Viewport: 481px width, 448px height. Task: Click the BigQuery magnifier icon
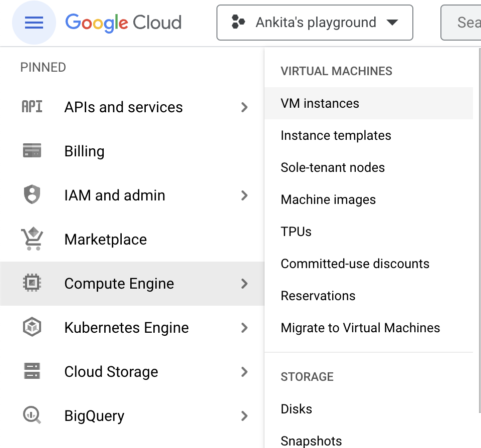(x=33, y=415)
